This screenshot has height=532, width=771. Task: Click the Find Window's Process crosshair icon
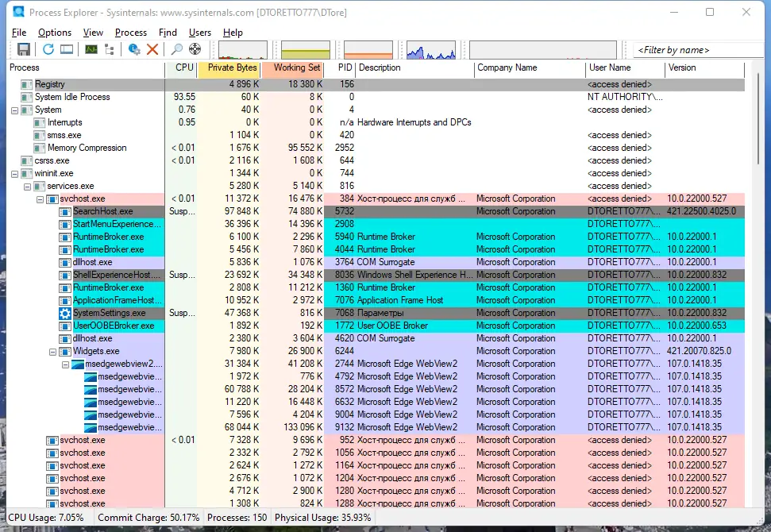[195, 49]
